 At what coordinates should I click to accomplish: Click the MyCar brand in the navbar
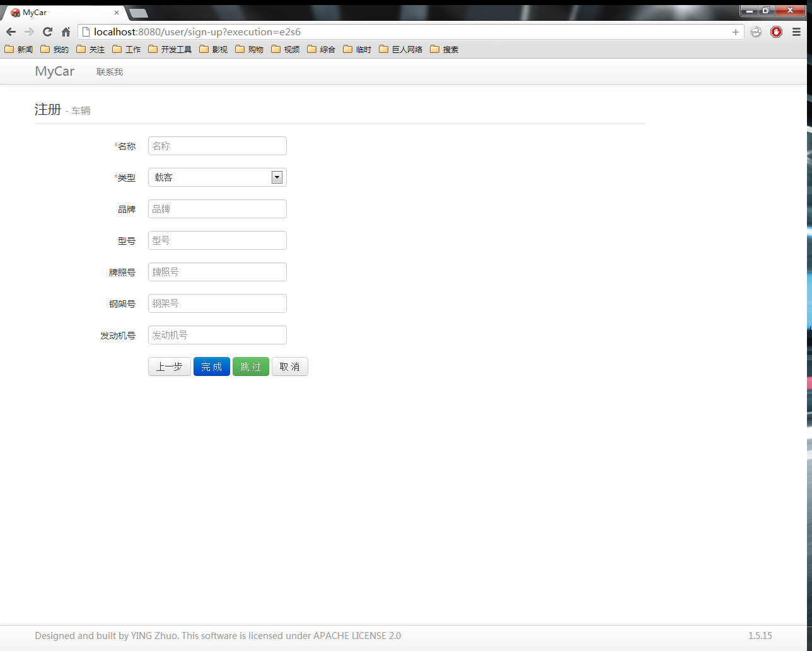[x=55, y=71]
